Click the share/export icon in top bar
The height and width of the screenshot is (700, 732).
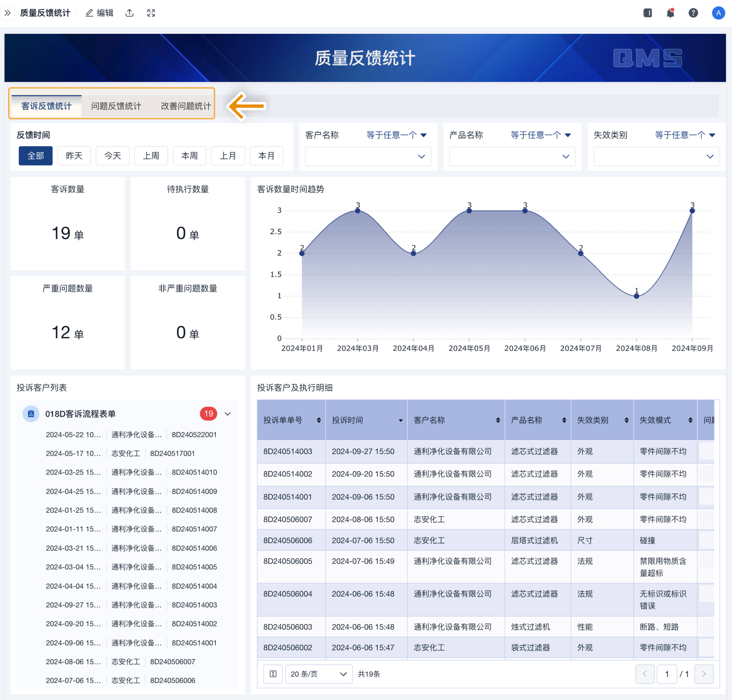[x=129, y=13]
